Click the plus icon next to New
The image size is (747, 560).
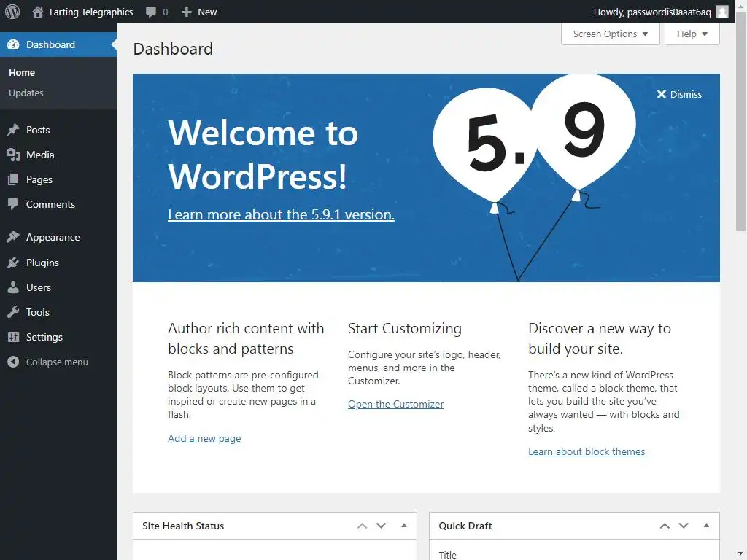pyautogui.click(x=186, y=12)
